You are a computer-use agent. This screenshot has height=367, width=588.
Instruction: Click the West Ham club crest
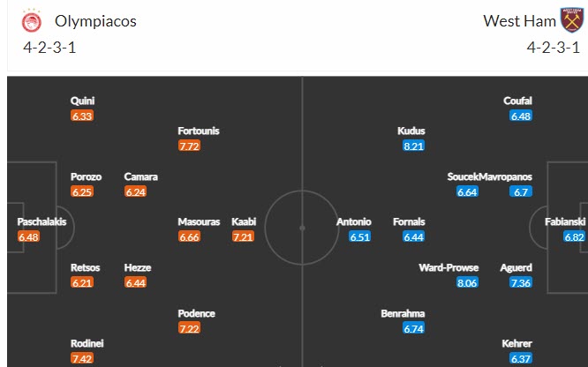(x=571, y=19)
